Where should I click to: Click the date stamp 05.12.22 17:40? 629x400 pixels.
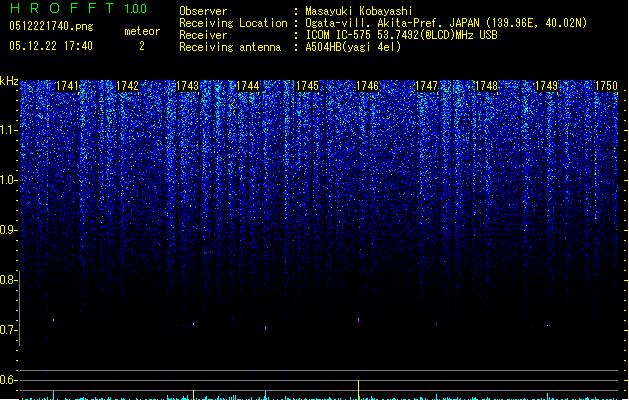pyautogui.click(x=51, y=46)
